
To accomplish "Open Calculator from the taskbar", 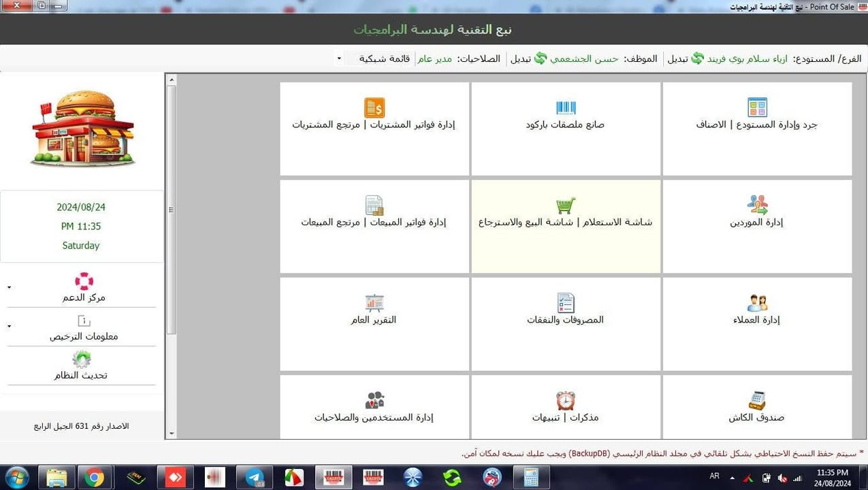I will click(531, 478).
